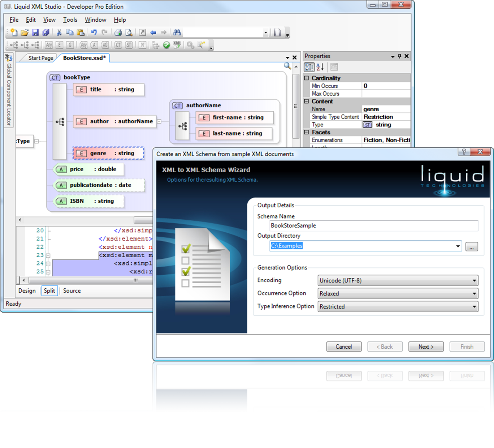Save the file with the floppy disk icon
Viewport: 494px width, 448px height.
[35, 33]
